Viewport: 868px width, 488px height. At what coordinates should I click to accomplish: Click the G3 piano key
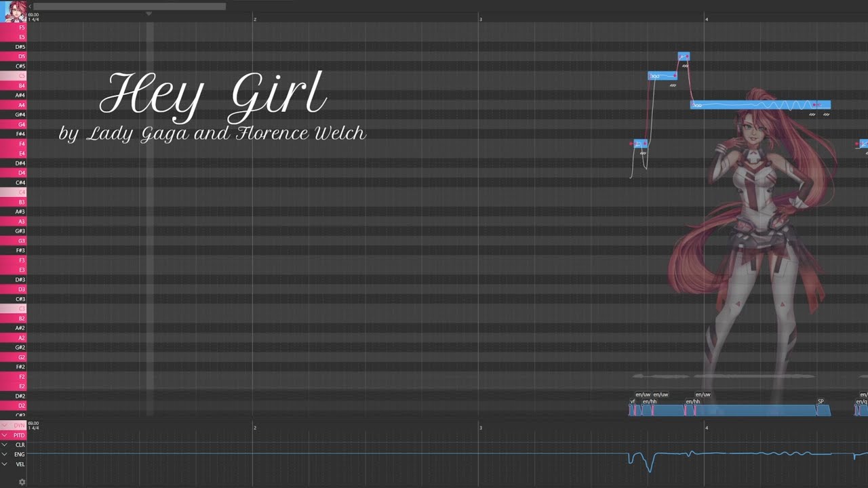coord(14,241)
